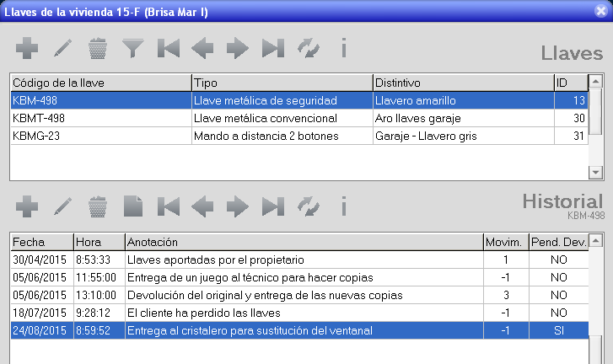
Task: Show info for Historial section
Action: (x=344, y=206)
